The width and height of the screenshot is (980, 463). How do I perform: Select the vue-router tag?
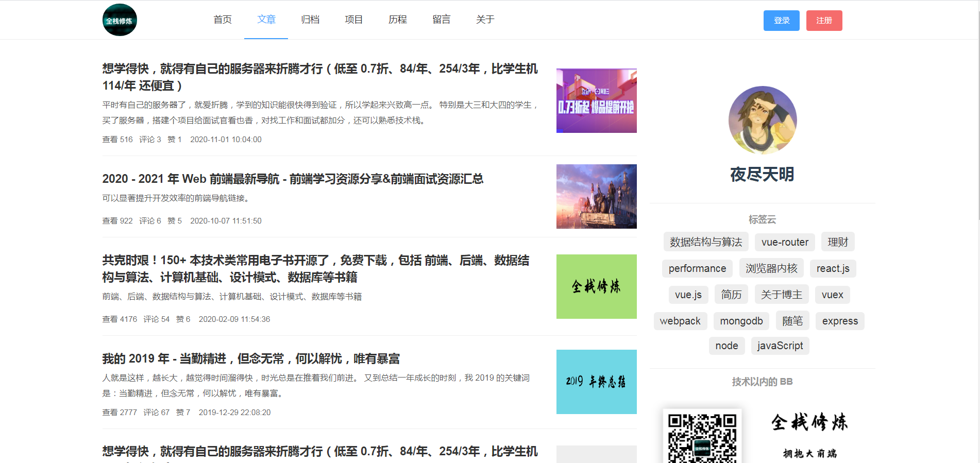(785, 242)
